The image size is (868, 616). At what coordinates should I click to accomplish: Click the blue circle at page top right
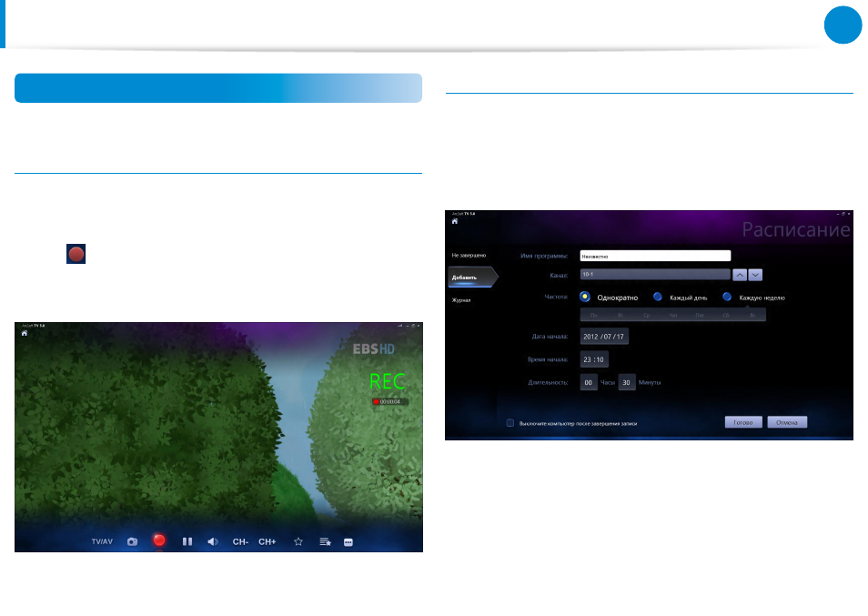pyautogui.click(x=843, y=25)
